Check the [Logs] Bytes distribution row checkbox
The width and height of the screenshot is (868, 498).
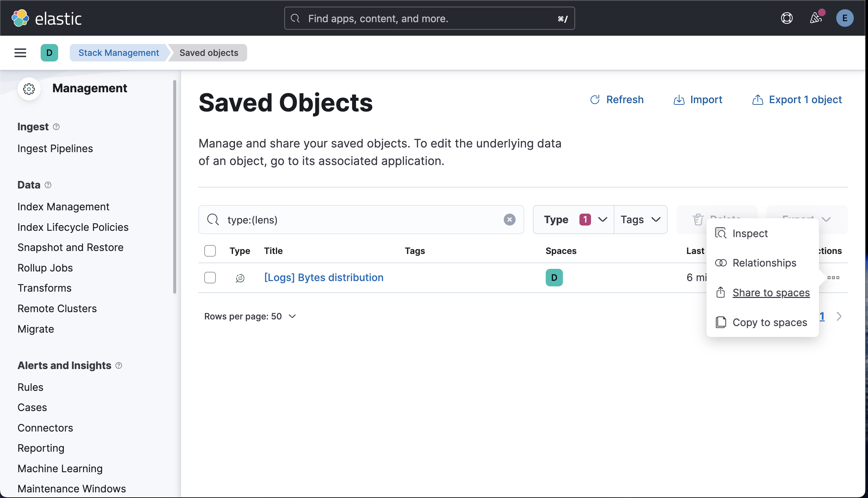(210, 277)
